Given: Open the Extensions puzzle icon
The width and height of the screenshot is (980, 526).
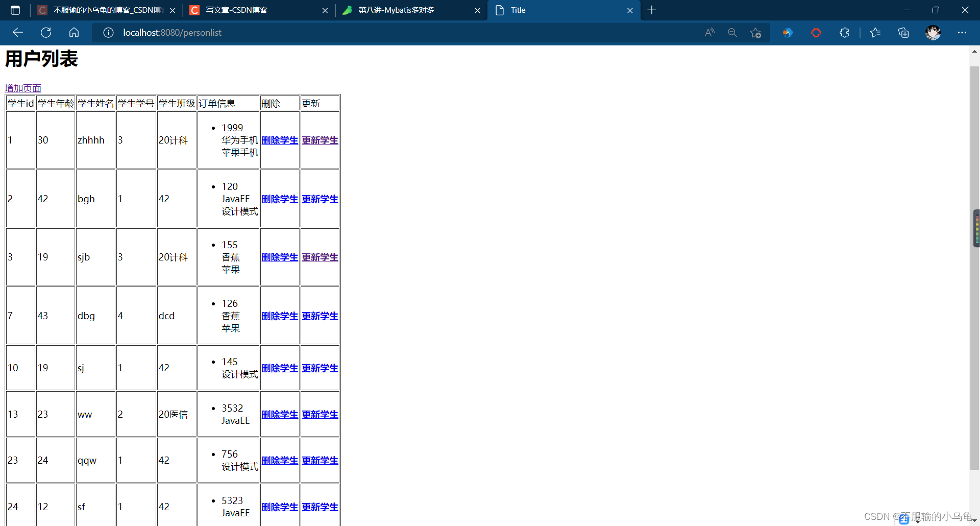Looking at the screenshot, I should pos(844,33).
